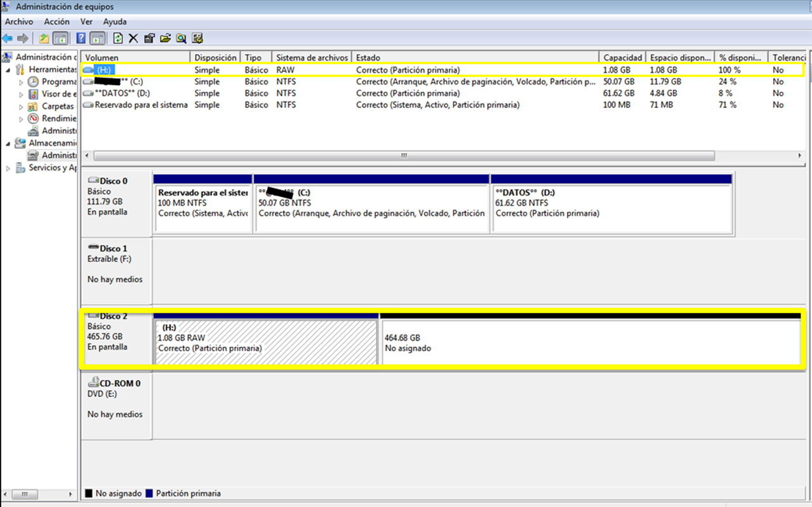The image size is (812, 507).
Task: Collapse the Herramientas del sistema tree node
Action: tap(8, 70)
